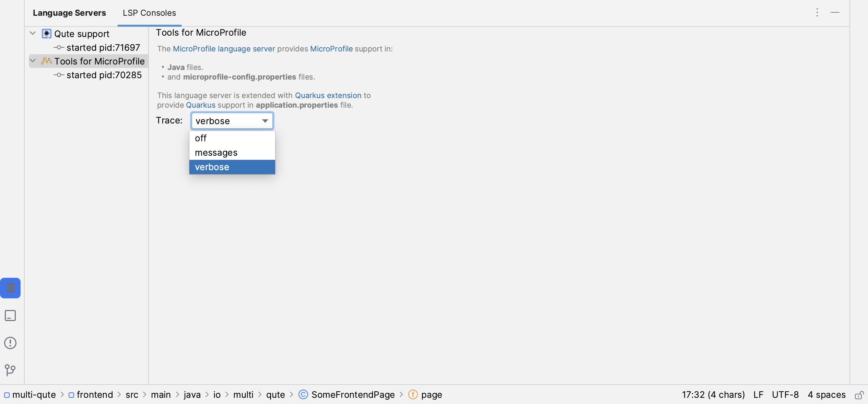Open the MicroProfile language server link

point(224,49)
